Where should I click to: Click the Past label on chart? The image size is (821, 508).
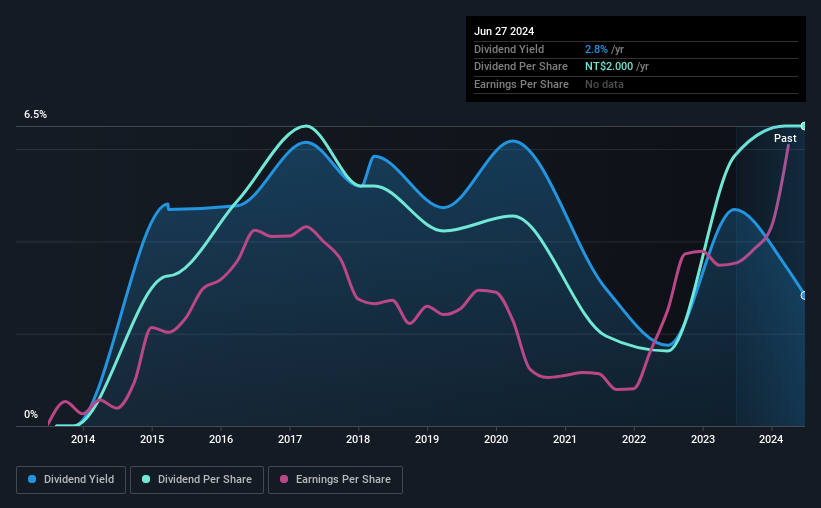coord(785,138)
